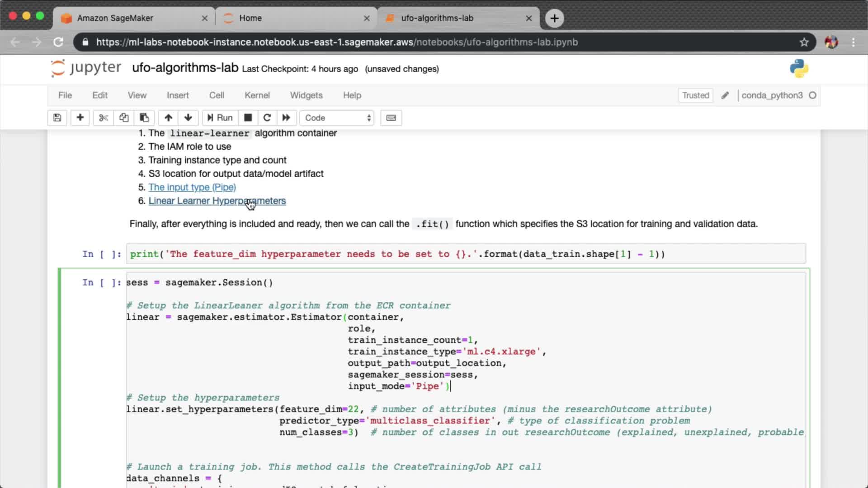
Task: Open the command palette keyboard icon
Action: (391, 118)
